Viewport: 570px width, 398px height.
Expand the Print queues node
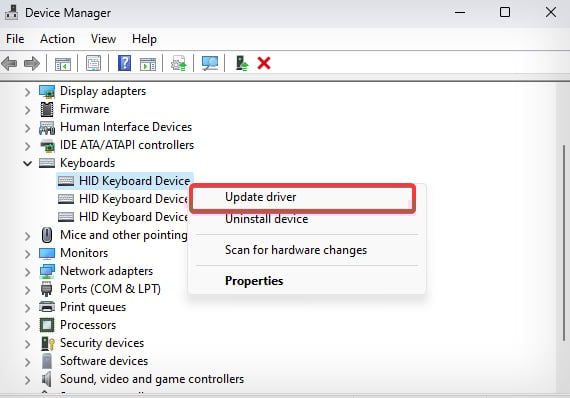point(27,307)
